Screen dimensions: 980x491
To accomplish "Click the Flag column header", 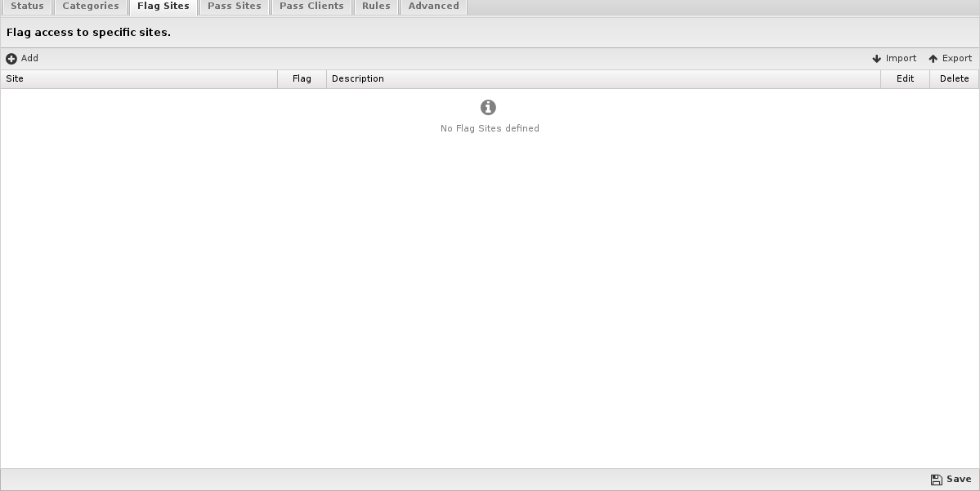I will (x=302, y=78).
